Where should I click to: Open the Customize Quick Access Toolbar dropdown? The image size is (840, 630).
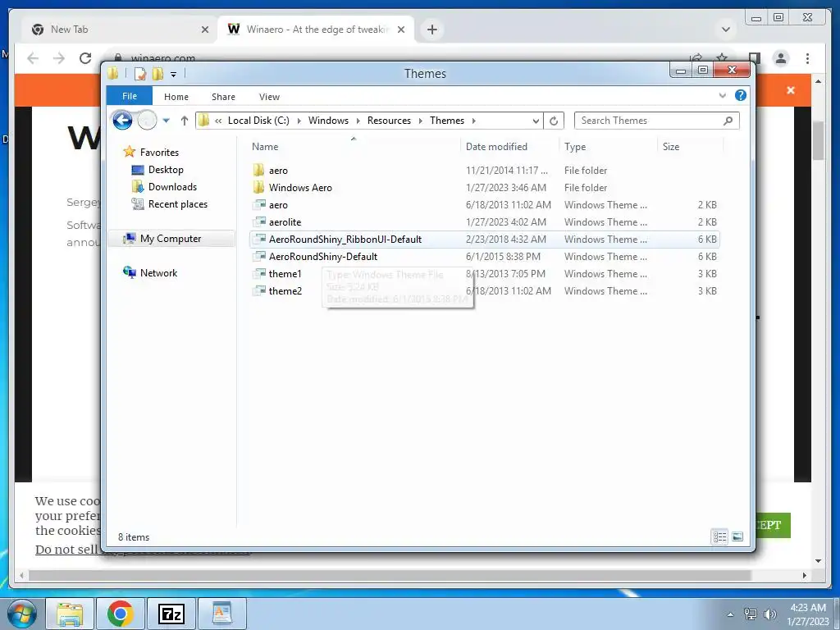174,74
